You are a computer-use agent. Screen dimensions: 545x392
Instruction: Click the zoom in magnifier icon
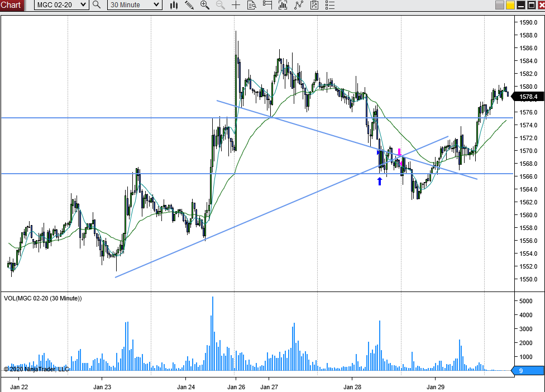tap(205, 5)
